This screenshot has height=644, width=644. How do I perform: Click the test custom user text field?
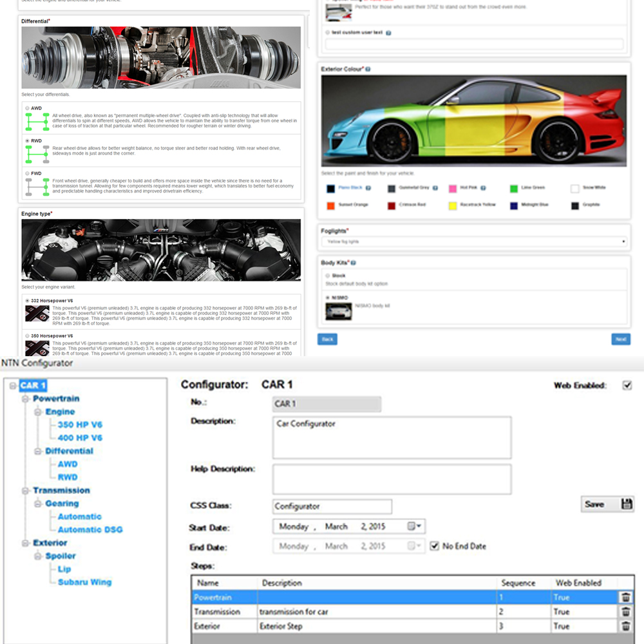[475, 43]
